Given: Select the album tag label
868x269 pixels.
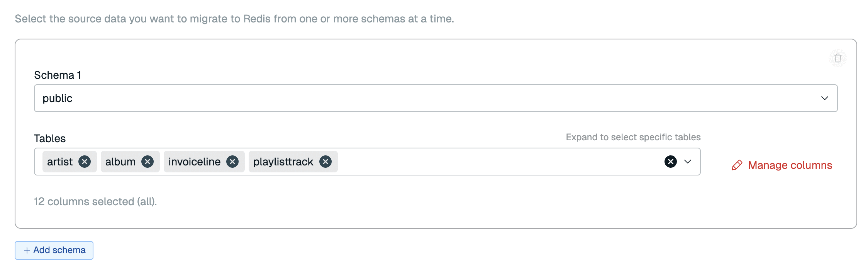Looking at the screenshot, I should (120, 162).
